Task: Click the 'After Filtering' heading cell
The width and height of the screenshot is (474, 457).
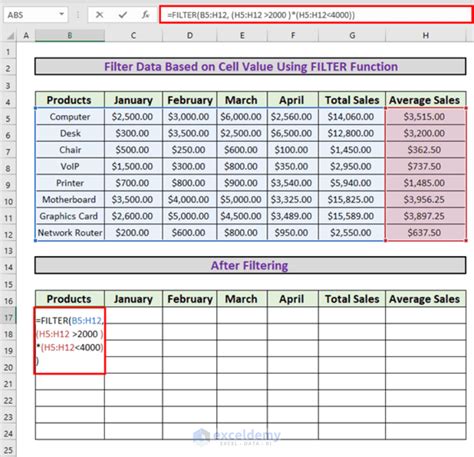Action: pos(251,265)
